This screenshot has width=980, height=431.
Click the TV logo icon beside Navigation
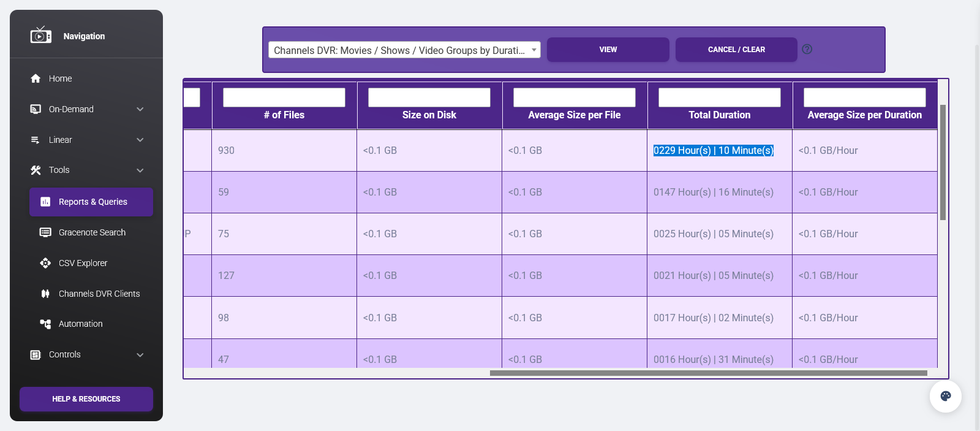(40, 36)
